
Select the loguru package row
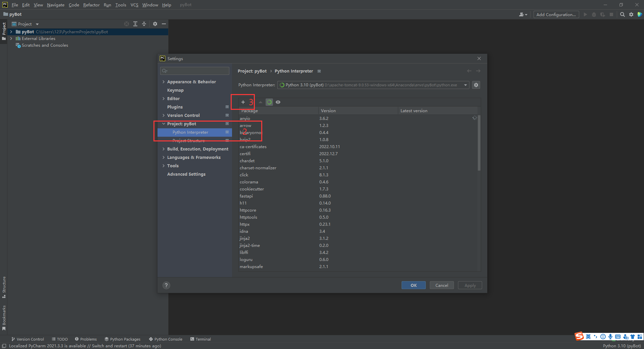(x=358, y=260)
